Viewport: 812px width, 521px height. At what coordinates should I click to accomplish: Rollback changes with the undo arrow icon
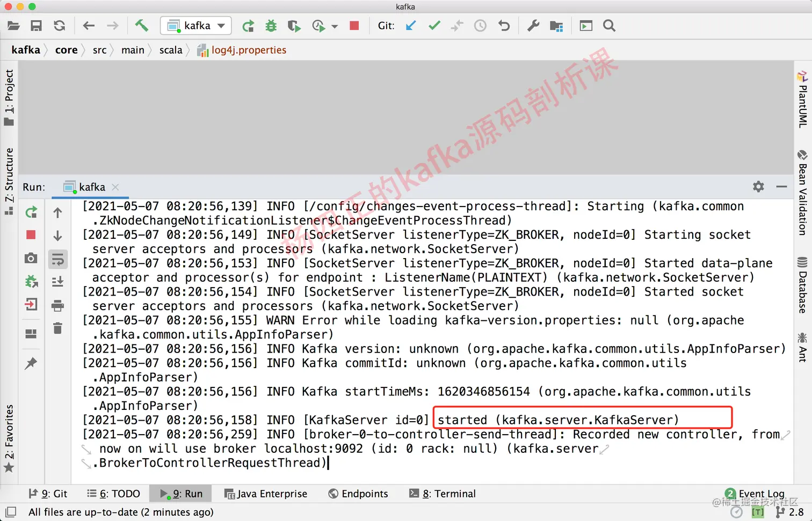coord(504,26)
